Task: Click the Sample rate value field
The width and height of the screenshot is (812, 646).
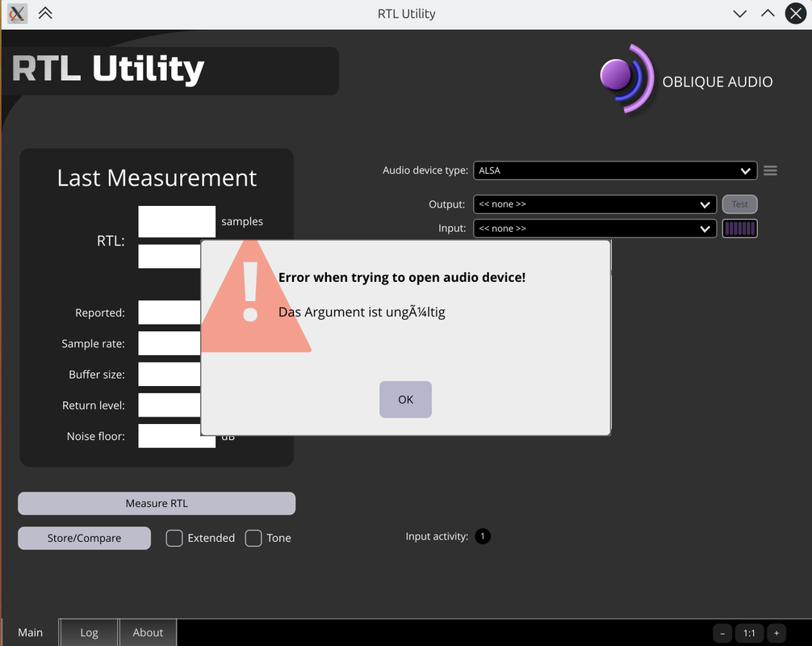Action: [x=170, y=343]
